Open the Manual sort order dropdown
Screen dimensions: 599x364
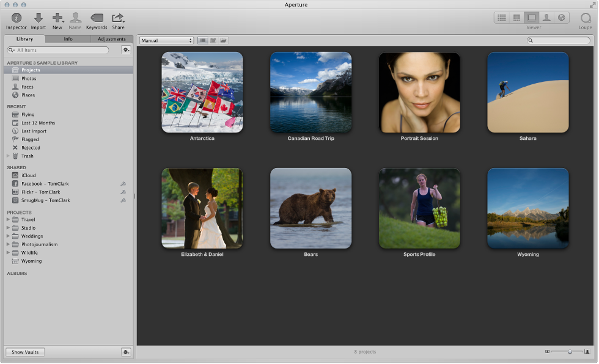166,40
